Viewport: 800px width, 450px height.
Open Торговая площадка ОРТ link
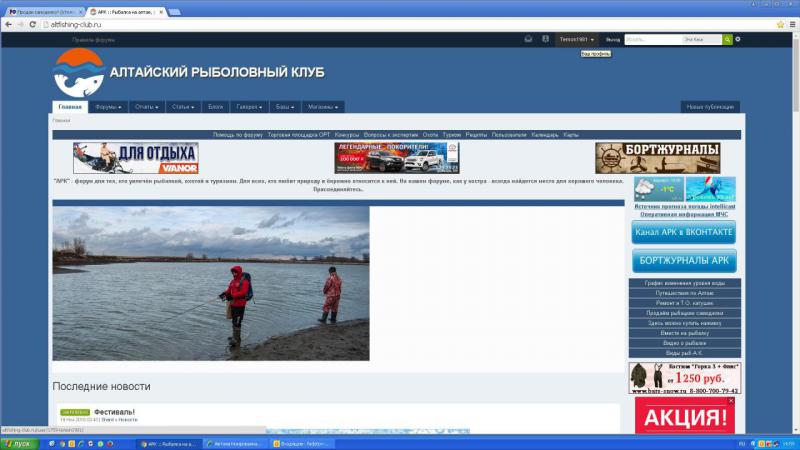(x=298, y=135)
